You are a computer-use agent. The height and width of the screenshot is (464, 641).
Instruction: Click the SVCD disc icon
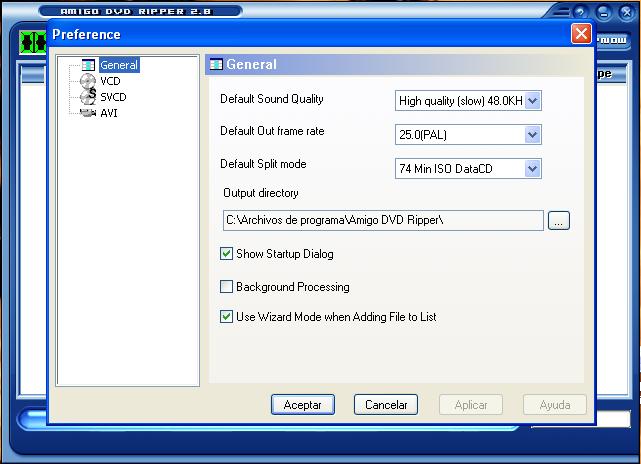pos(87,97)
